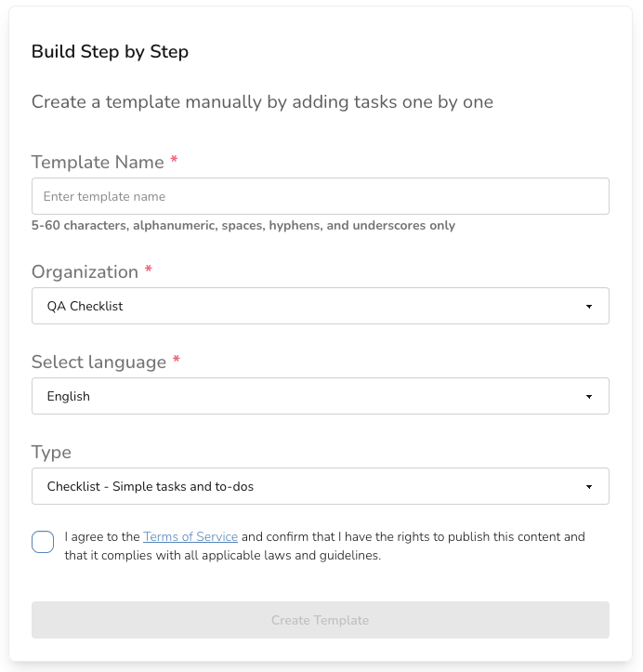Click the Select language label
The image size is (643, 672).
point(98,362)
